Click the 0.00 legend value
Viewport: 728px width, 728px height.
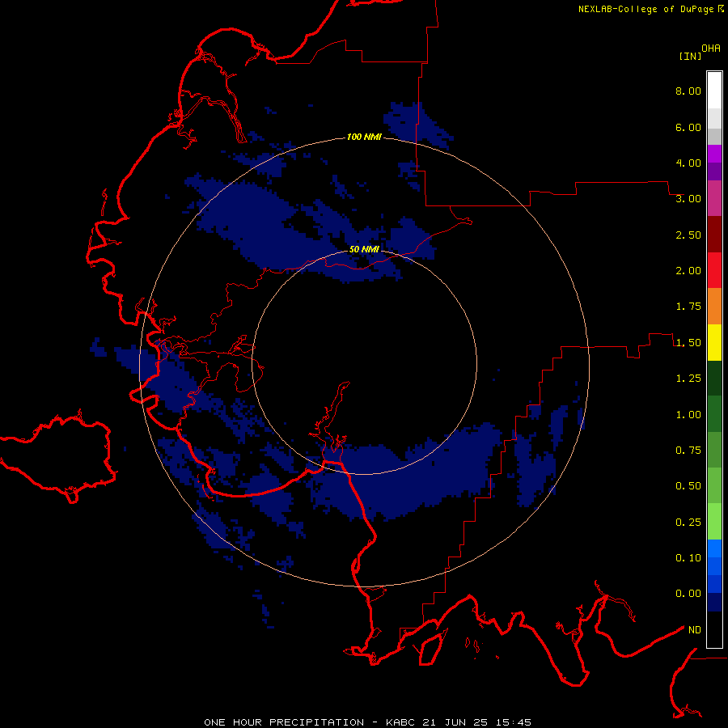coord(688,594)
